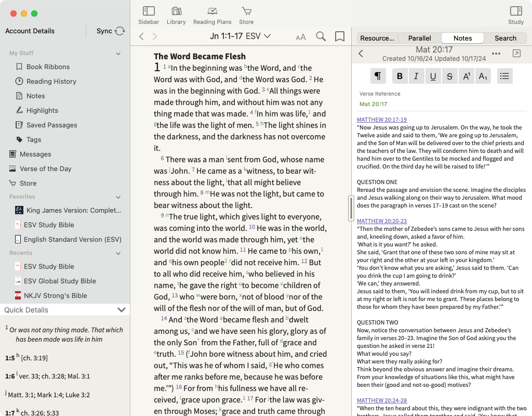
Task: Select ESV Global Study Bible in Recents
Action: (x=60, y=281)
